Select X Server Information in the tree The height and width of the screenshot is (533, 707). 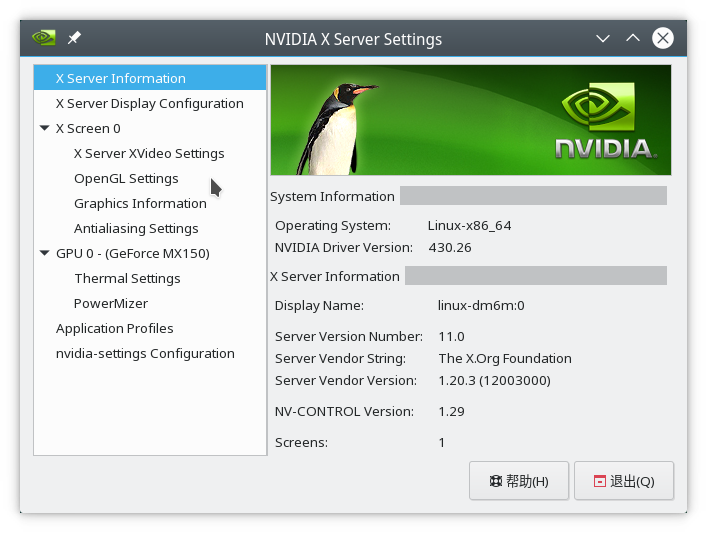150,78
